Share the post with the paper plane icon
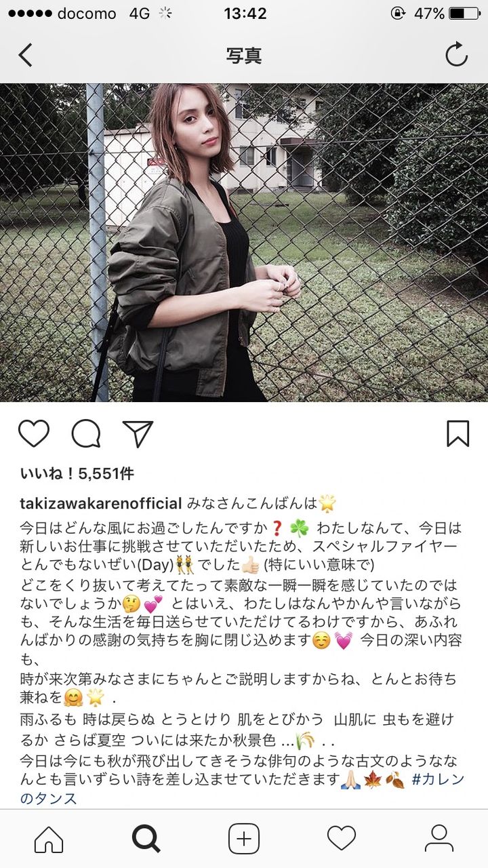Screen dimensions: 488x868 click(x=138, y=433)
